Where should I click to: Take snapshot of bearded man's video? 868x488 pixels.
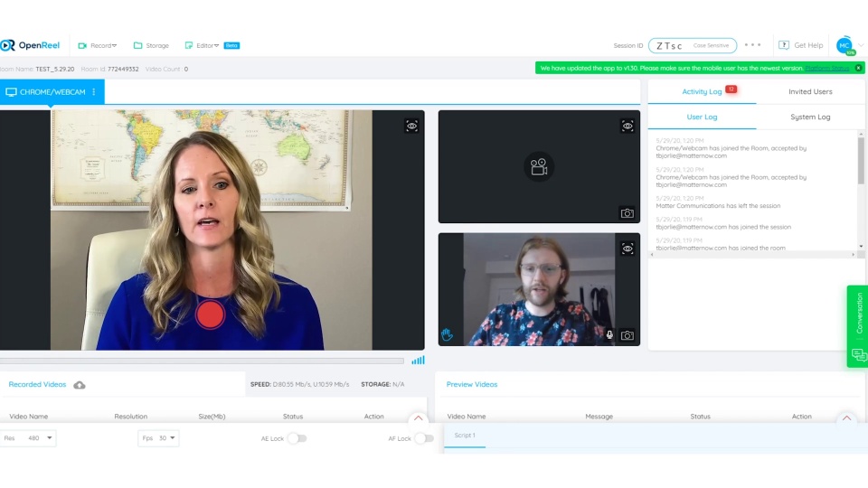(x=627, y=335)
